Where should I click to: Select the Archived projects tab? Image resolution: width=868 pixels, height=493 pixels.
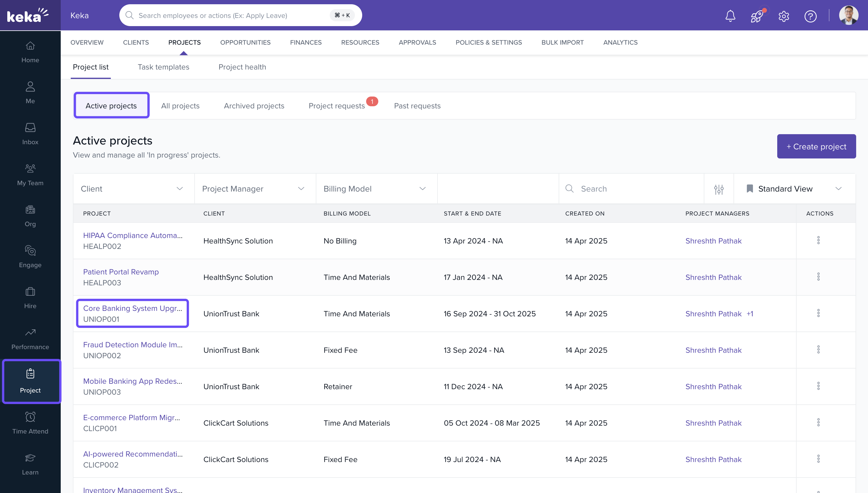254,106
